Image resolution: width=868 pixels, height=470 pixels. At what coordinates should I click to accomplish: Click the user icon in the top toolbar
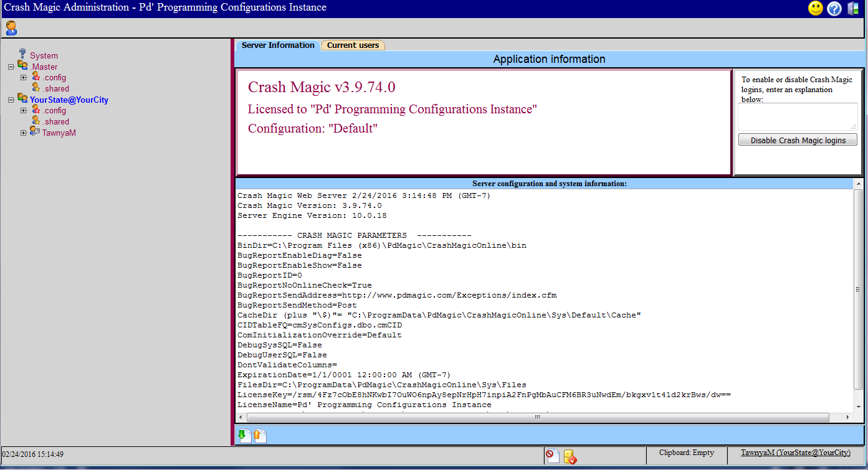[x=11, y=28]
